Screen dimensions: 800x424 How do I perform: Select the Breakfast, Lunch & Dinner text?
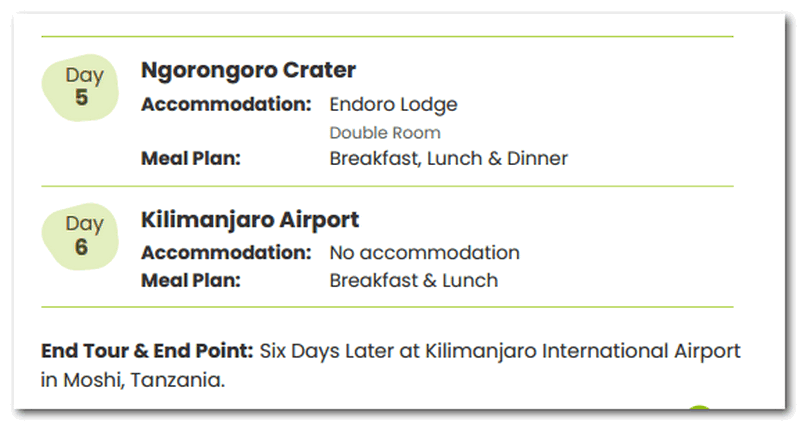tap(448, 158)
